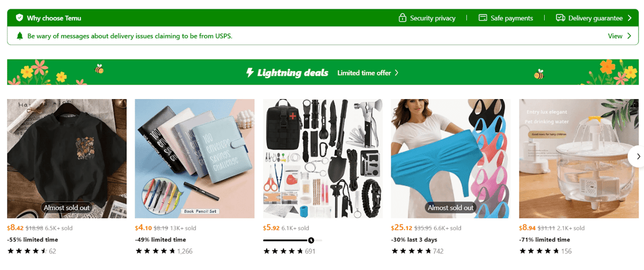Click the Safe payments card icon
This screenshot has height=270, width=644.
482,18
